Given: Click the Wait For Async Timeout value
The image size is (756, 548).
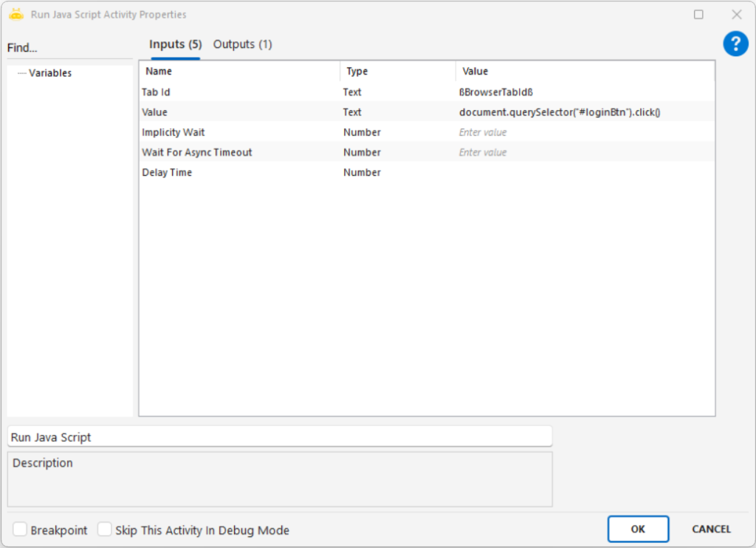Looking at the screenshot, I should [583, 152].
